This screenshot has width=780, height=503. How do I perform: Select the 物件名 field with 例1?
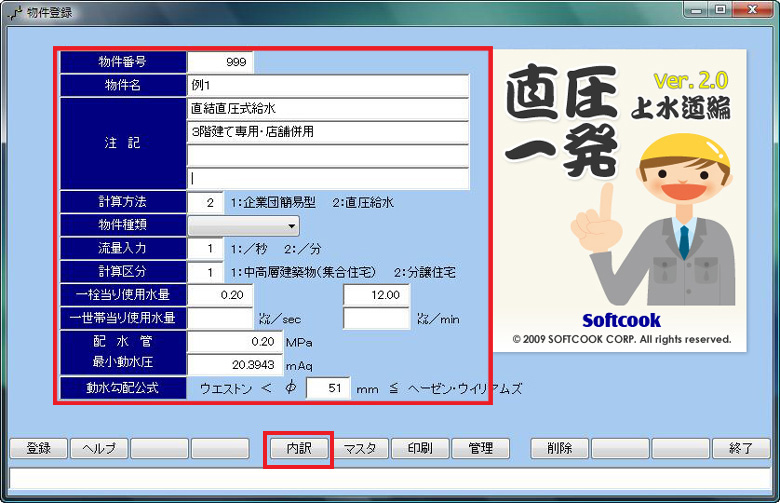pos(328,86)
